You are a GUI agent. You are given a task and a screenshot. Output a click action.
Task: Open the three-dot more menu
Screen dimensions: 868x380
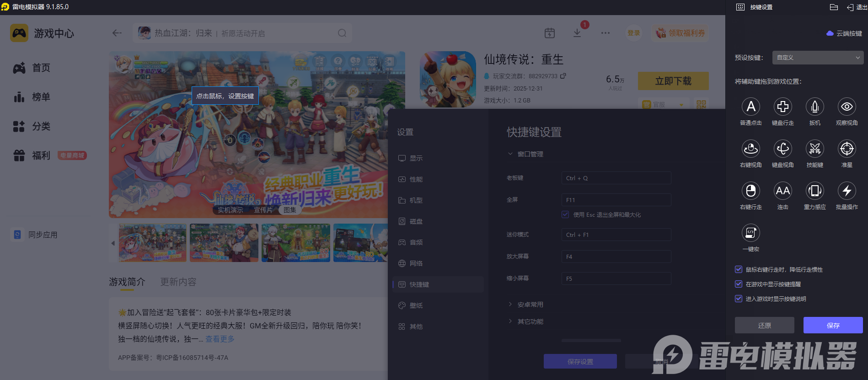click(605, 33)
